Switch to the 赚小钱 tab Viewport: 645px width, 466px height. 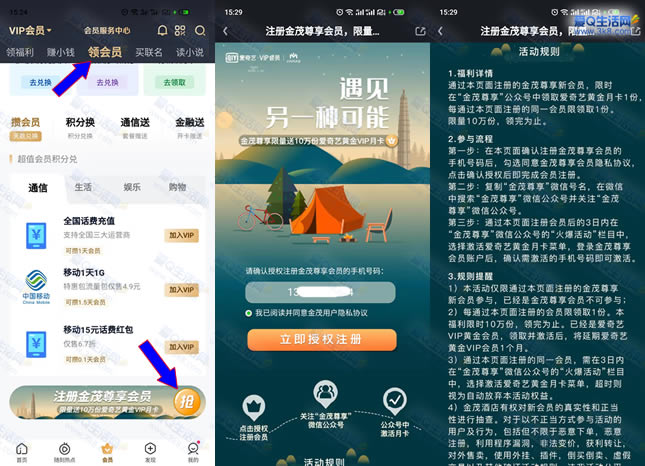tap(60, 52)
